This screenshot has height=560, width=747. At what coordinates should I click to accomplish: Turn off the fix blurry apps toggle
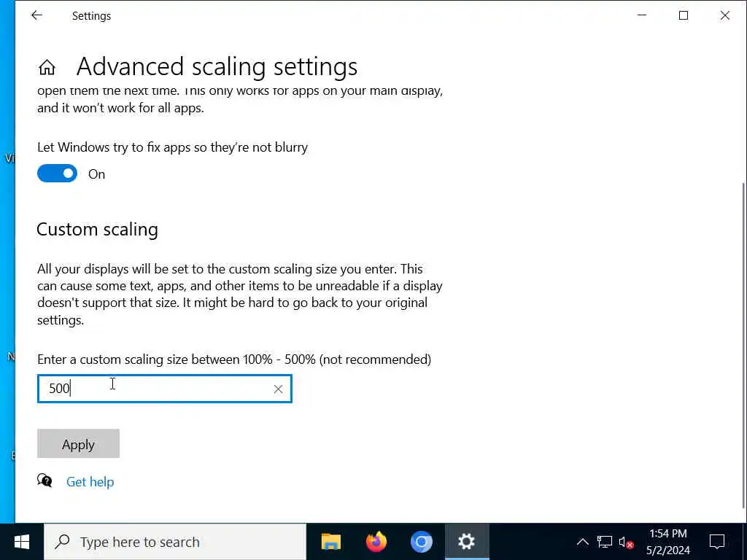(57, 174)
